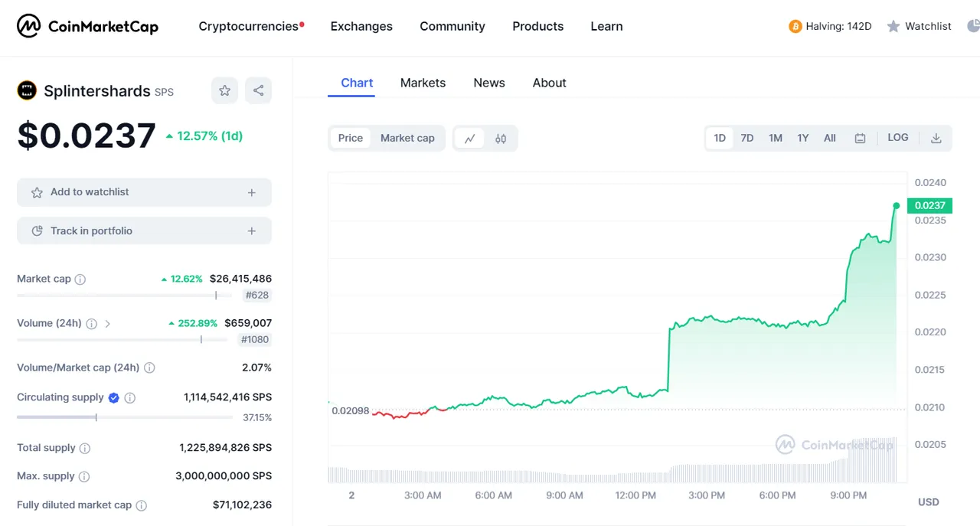
Task: Set chart range to 7D
Action: click(x=747, y=138)
